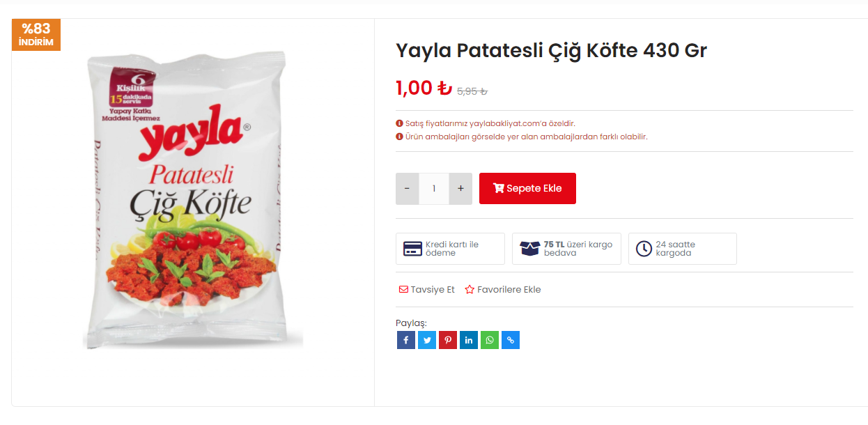Copy product link with chain icon
868x425 pixels.
tap(511, 340)
